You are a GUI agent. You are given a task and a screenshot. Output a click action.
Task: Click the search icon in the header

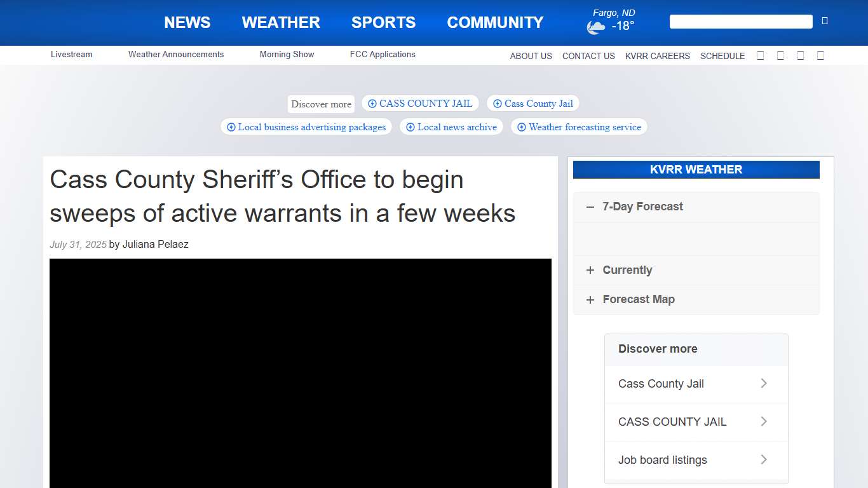click(824, 20)
